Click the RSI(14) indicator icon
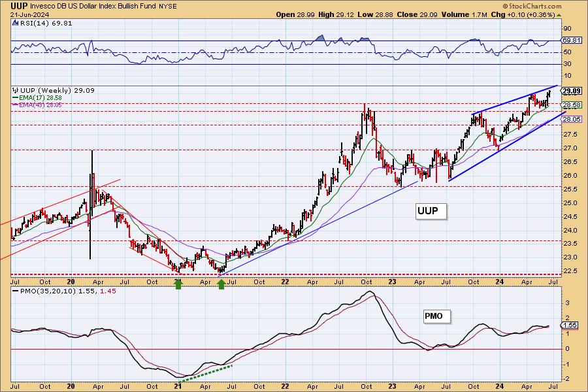 [15, 23]
